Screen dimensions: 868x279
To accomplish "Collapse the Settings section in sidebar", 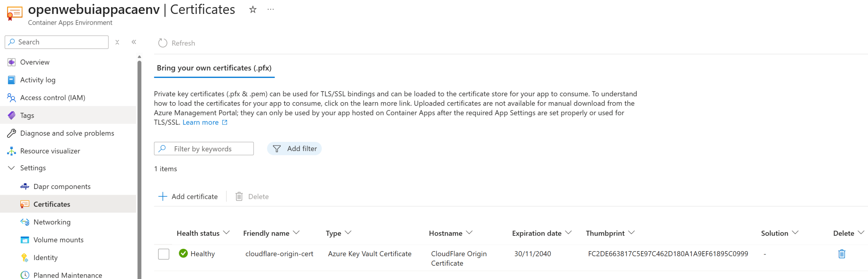I will 12,168.
